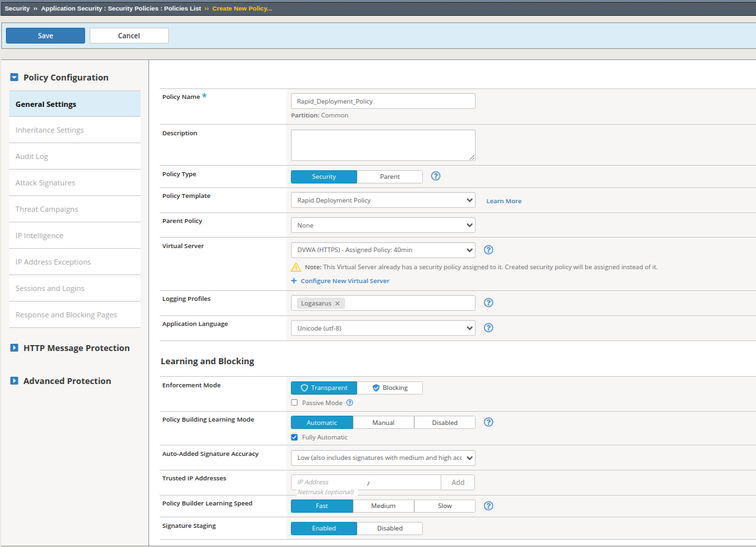
Task: Expand the HTTP Message Protection section
Action: [76, 348]
